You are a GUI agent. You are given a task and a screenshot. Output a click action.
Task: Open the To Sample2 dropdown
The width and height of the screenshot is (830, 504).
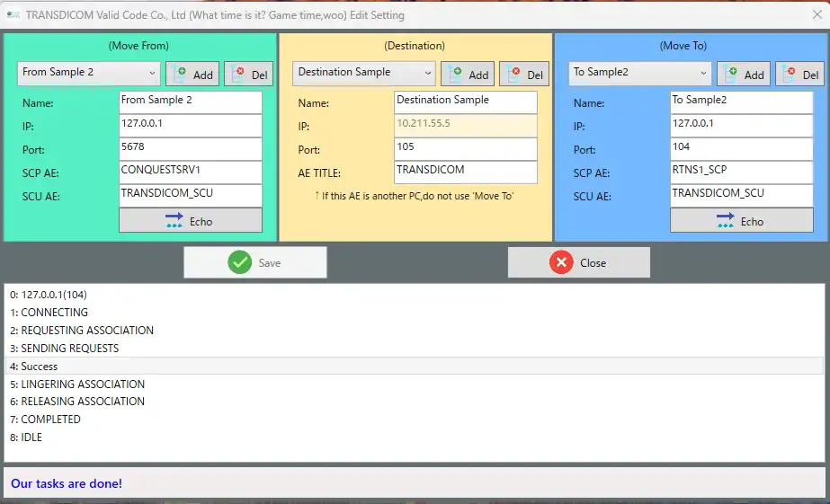[x=640, y=73]
